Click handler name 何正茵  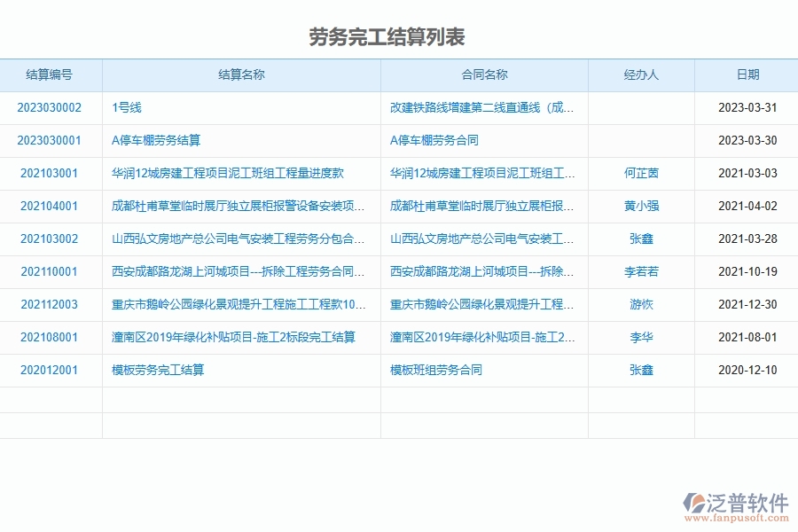(x=640, y=173)
